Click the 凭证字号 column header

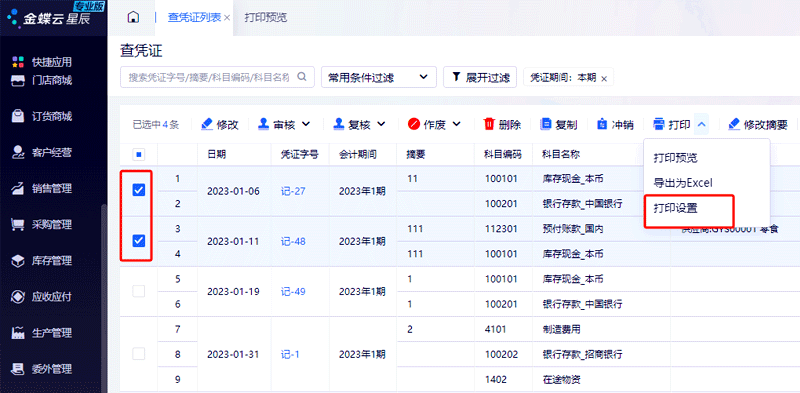(x=300, y=154)
